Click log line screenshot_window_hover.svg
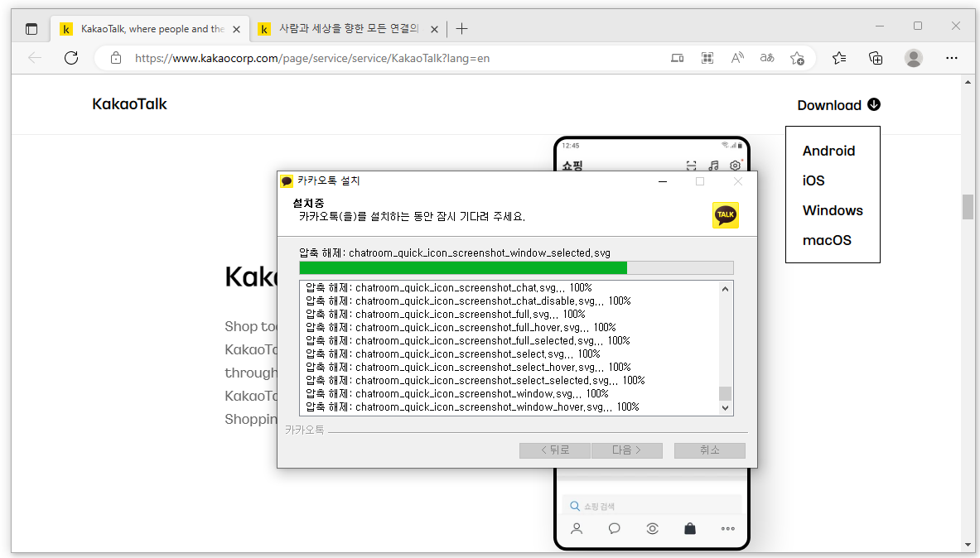The image size is (980, 558). [x=472, y=406]
